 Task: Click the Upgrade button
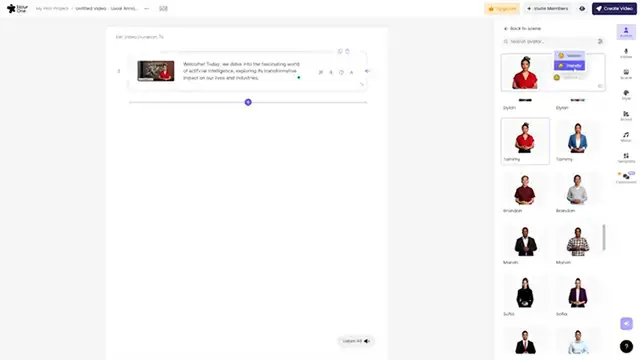pos(502,9)
